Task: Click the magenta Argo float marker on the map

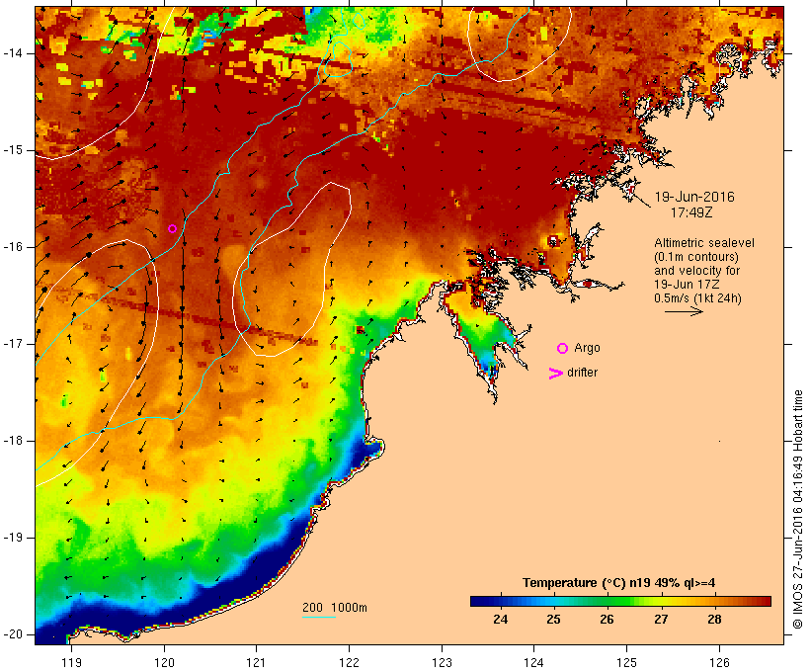Action: pos(173,228)
